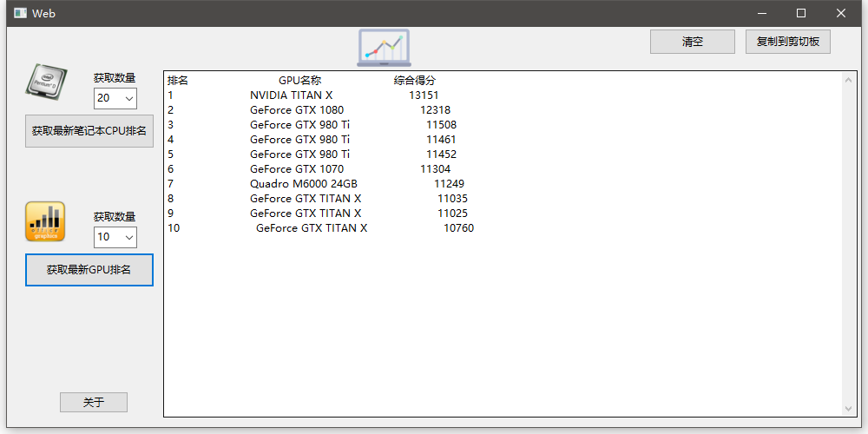Click the results scrollbar up arrow

(848, 80)
